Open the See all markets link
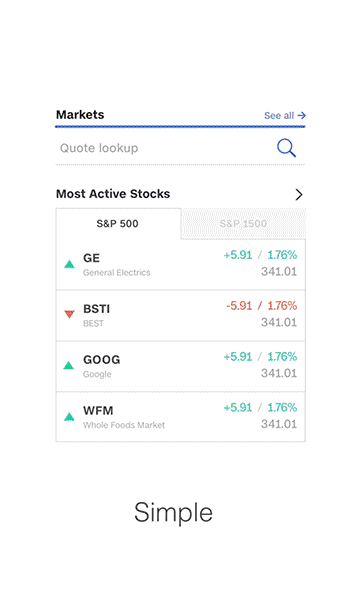 [285, 115]
